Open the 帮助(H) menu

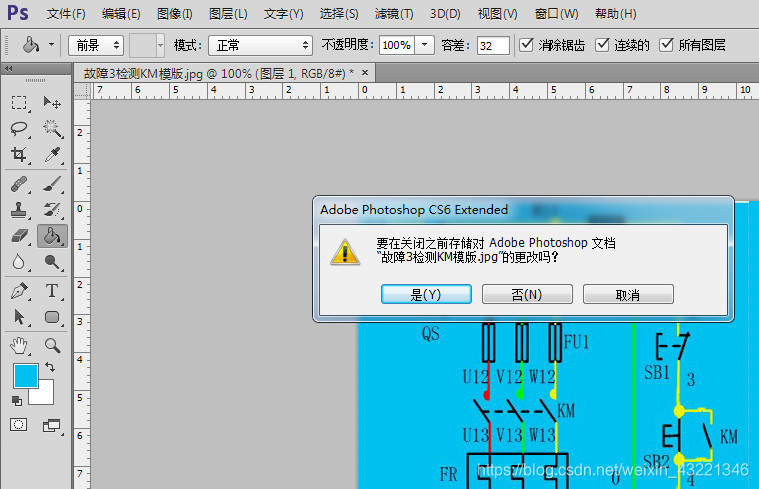pos(616,14)
